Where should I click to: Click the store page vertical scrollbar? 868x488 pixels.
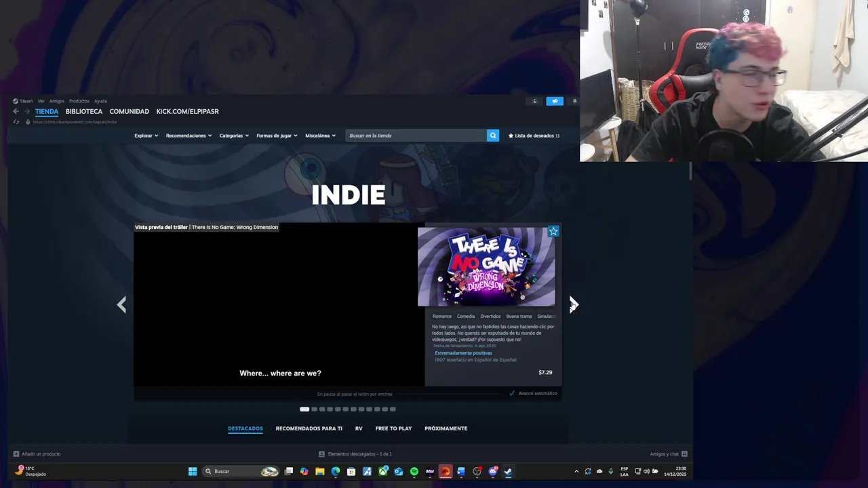690,171
